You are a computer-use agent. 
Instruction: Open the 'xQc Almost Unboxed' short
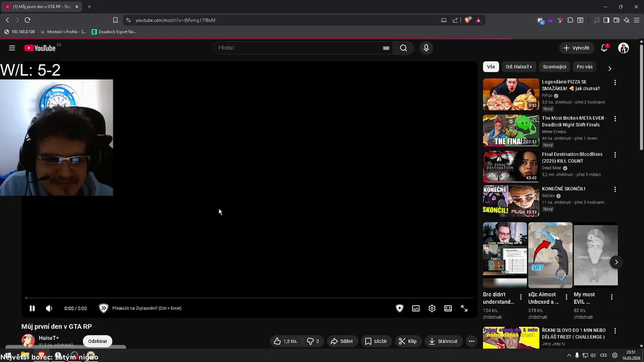pos(550,255)
